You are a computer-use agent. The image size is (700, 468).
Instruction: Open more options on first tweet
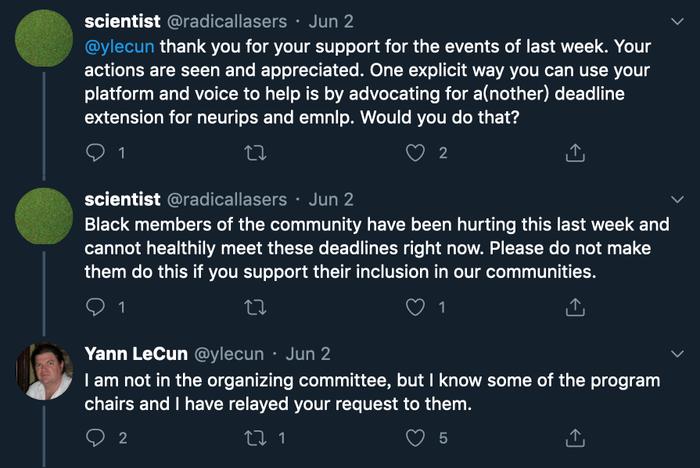click(677, 21)
